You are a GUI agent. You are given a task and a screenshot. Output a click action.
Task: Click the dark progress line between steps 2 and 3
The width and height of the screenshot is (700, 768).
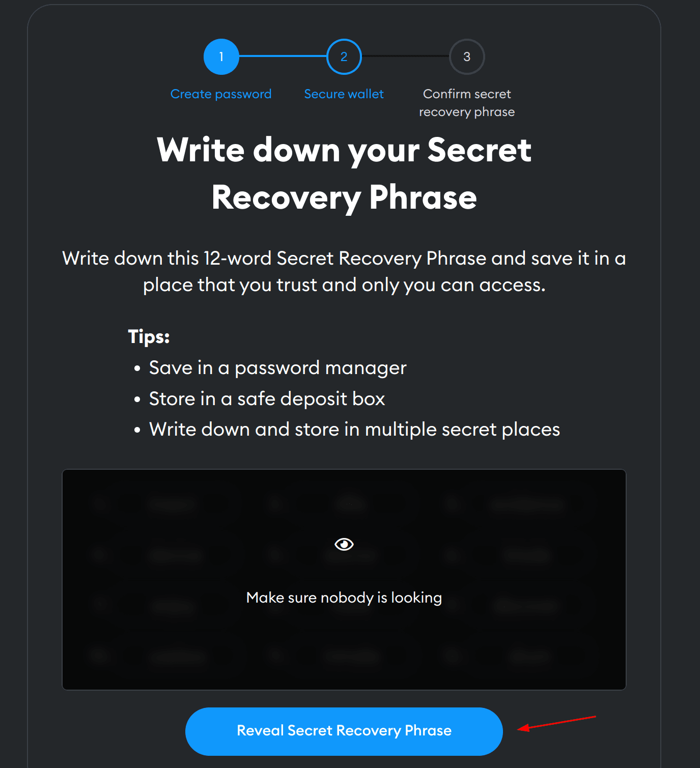point(405,56)
